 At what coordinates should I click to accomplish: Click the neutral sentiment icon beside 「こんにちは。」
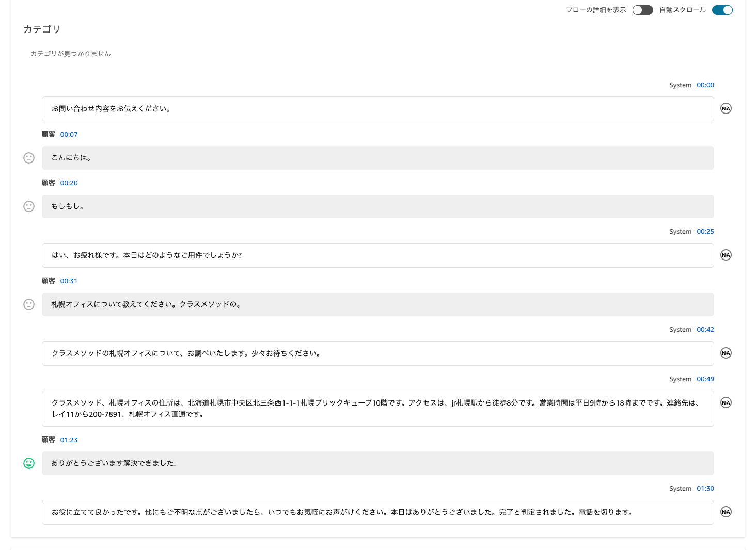(29, 157)
